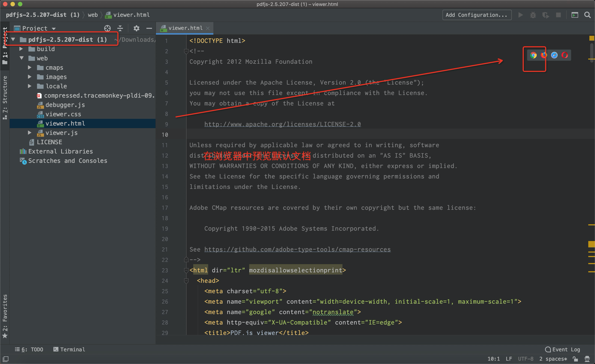Expand the build folder
595x364 pixels.
tap(21, 49)
